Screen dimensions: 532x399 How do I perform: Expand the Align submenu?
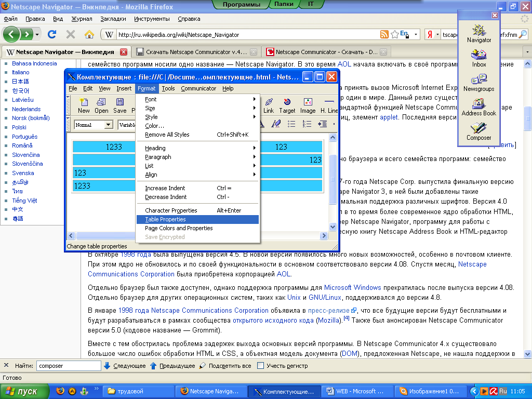(x=197, y=175)
